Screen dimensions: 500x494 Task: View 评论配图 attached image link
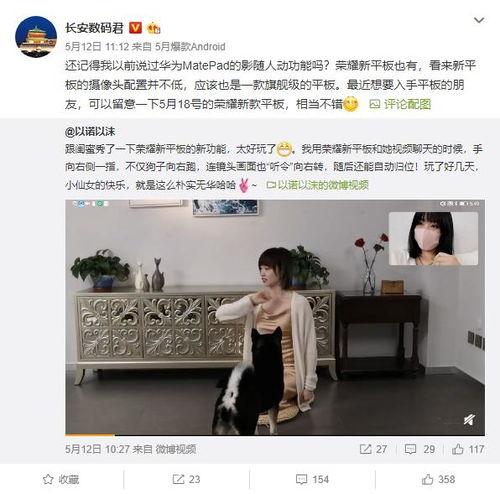(x=400, y=104)
